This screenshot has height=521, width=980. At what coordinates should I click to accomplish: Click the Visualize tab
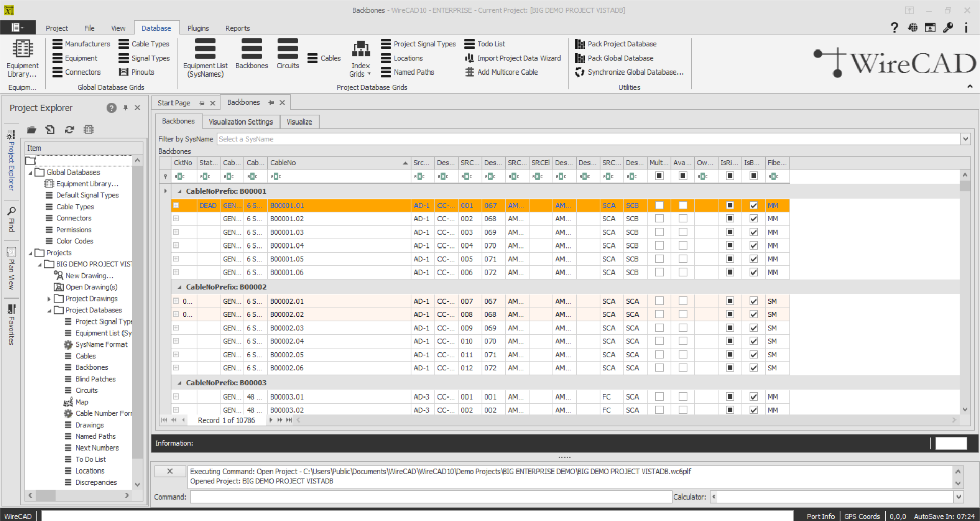pyautogui.click(x=299, y=122)
